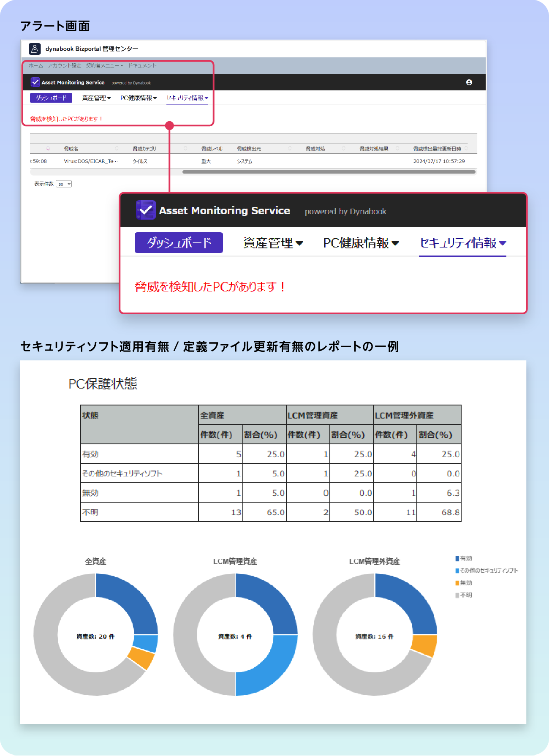Image resolution: width=549 pixels, height=756 pixels.
Task: Click the dynabook Bizportal logo icon
Action: point(35,49)
